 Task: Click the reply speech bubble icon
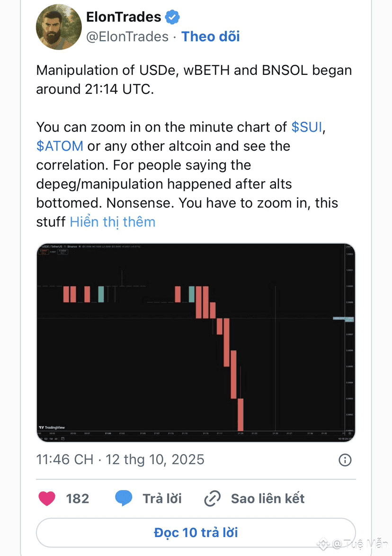[x=124, y=498]
